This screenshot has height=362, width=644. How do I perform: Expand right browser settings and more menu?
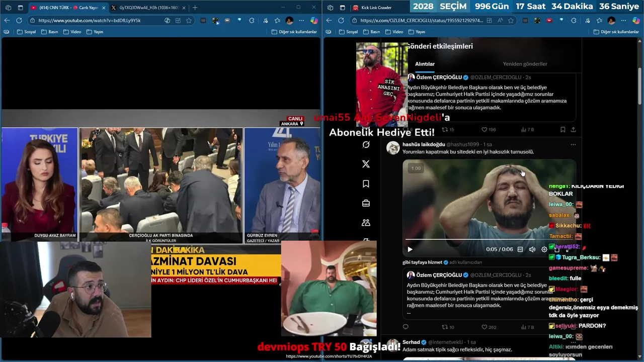(623, 21)
